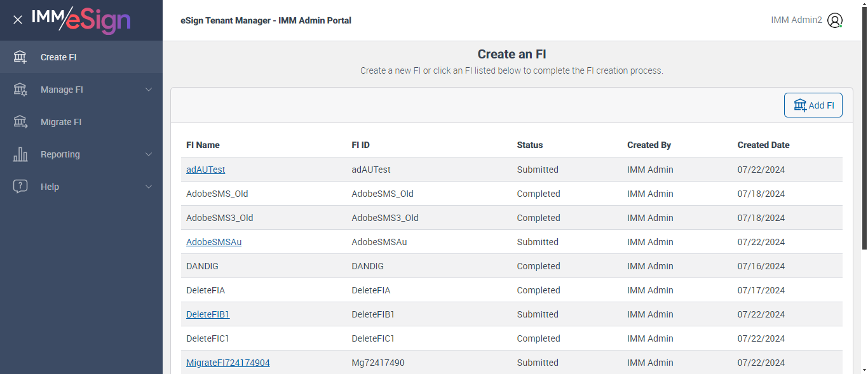
Task: Click the Create FI bank icon
Action: (20, 57)
